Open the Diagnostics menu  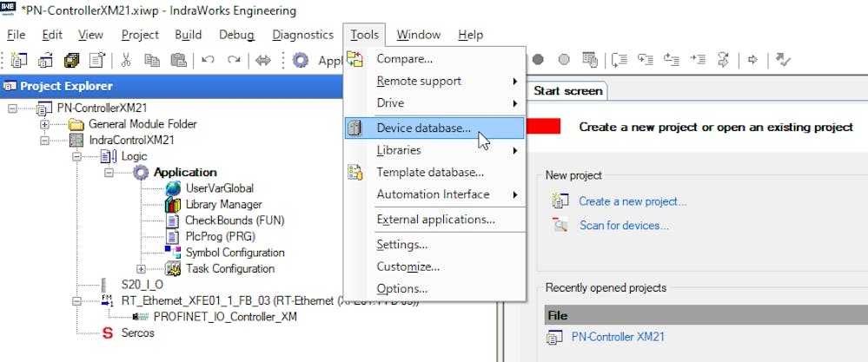(x=303, y=35)
